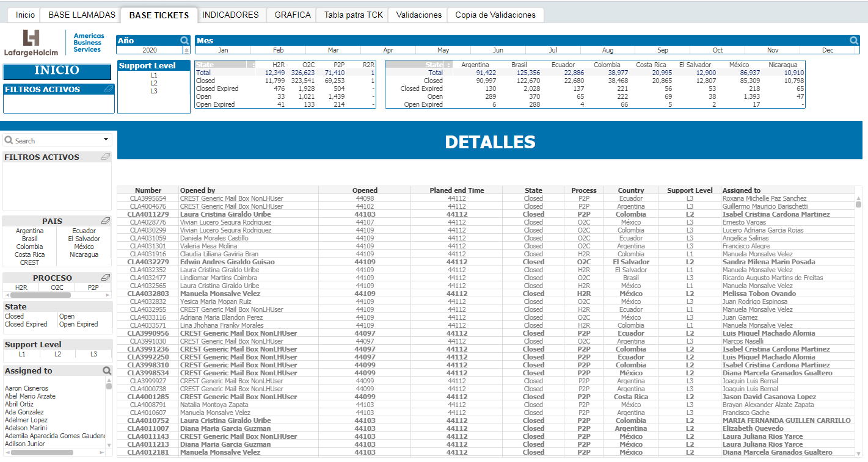Click the LafargeHolcim logo
The image size is (868, 462).
pyautogui.click(x=32, y=43)
